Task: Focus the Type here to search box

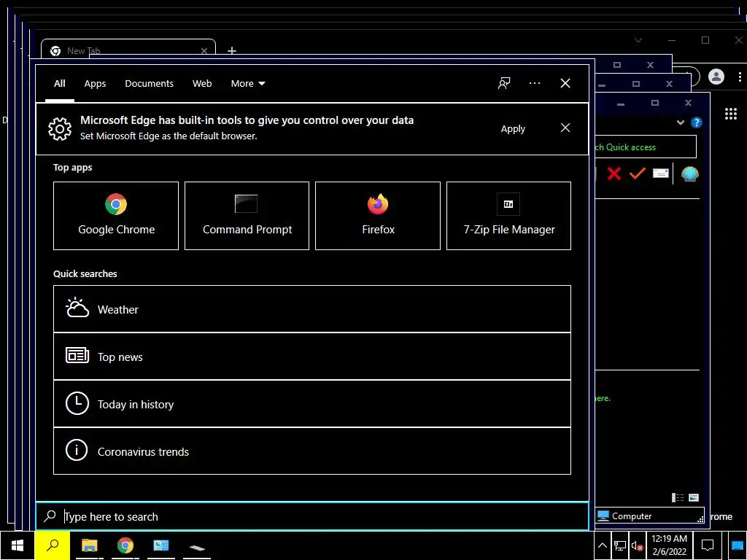Action: coord(312,516)
